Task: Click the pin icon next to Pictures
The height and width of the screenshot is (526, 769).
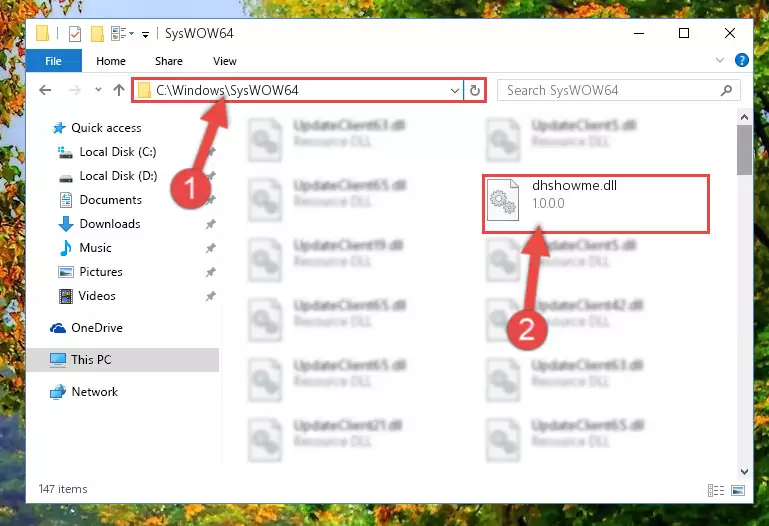Action: click(x=210, y=272)
